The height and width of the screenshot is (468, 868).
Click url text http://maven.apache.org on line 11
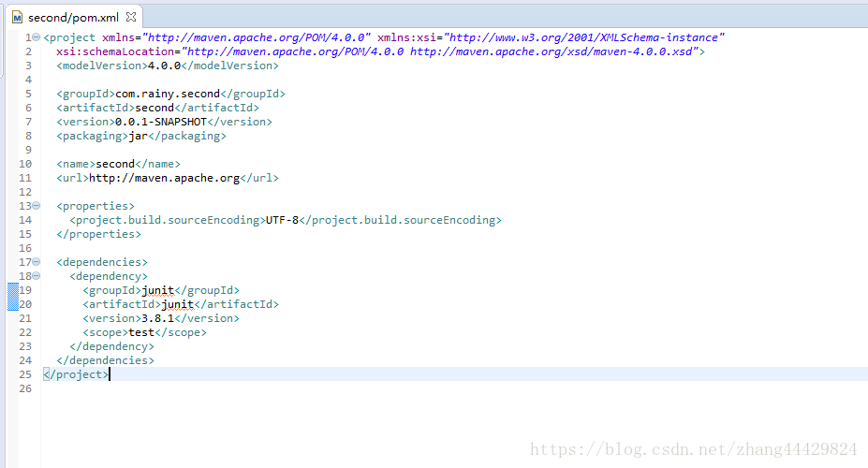pos(165,178)
